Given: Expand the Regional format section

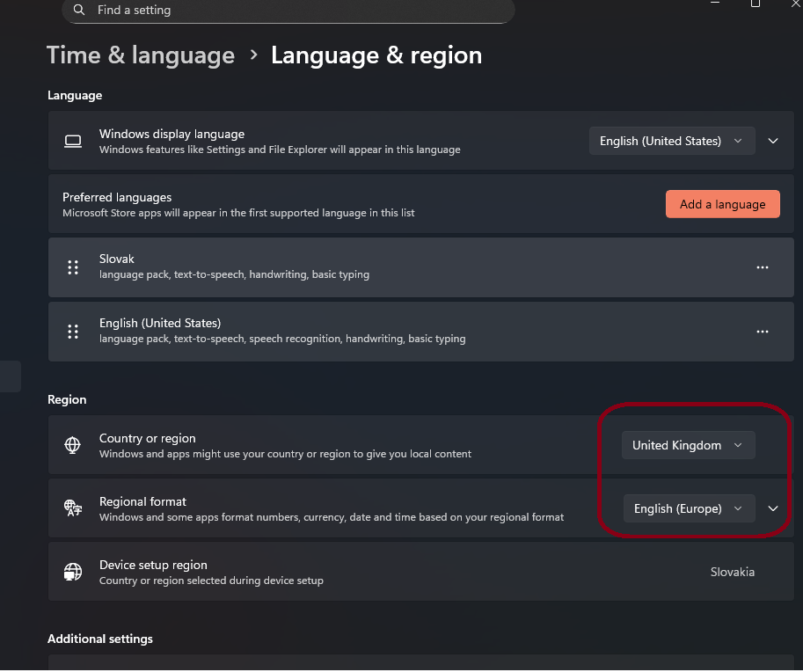Looking at the screenshot, I should pyautogui.click(x=773, y=508).
